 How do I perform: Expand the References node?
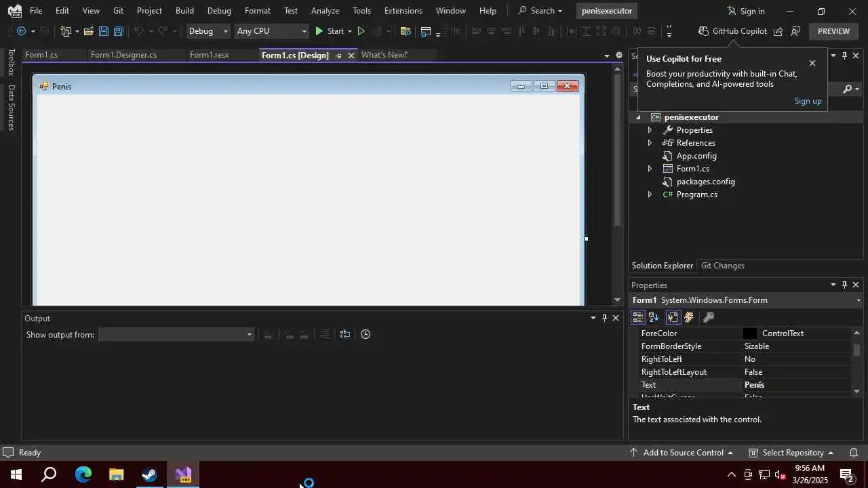pos(650,143)
